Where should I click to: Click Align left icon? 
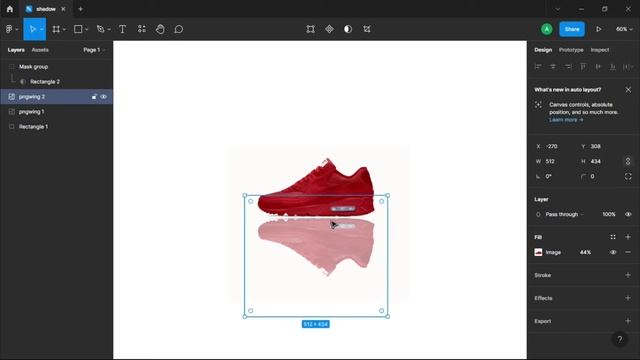tap(538, 67)
